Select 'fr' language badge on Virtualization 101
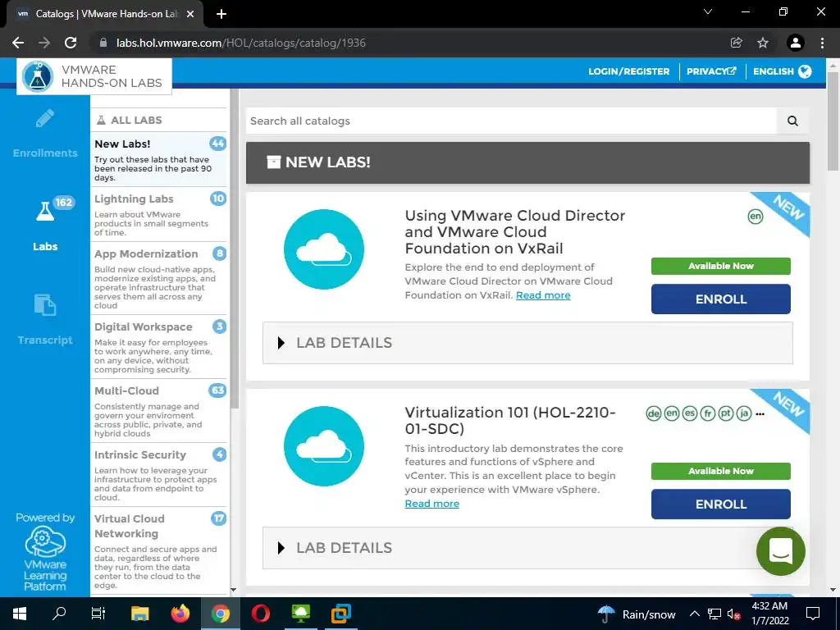840x630 pixels. (708, 413)
